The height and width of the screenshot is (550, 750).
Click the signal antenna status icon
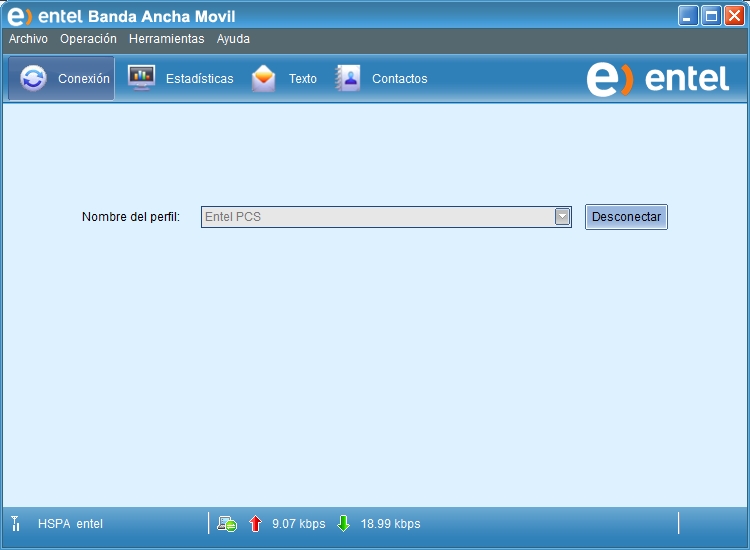(15, 524)
